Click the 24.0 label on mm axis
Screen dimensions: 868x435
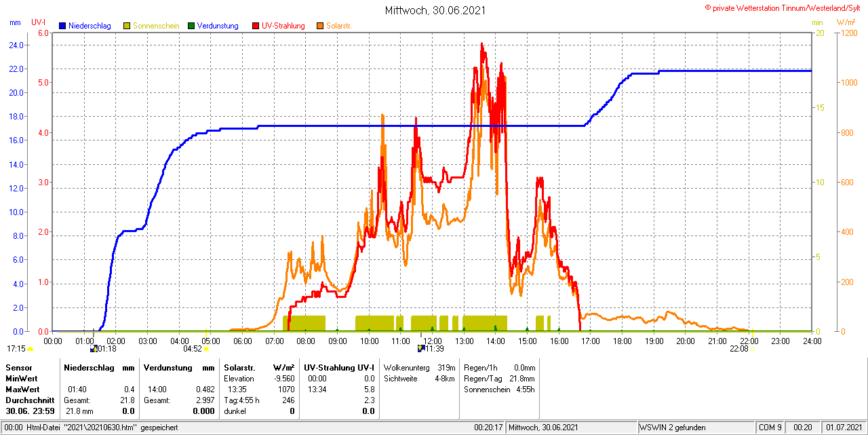15,45
